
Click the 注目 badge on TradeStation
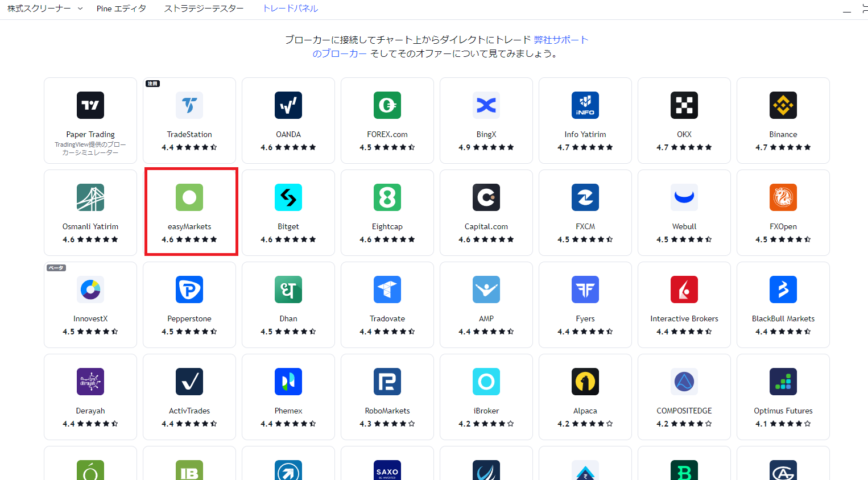pyautogui.click(x=152, y=84)
